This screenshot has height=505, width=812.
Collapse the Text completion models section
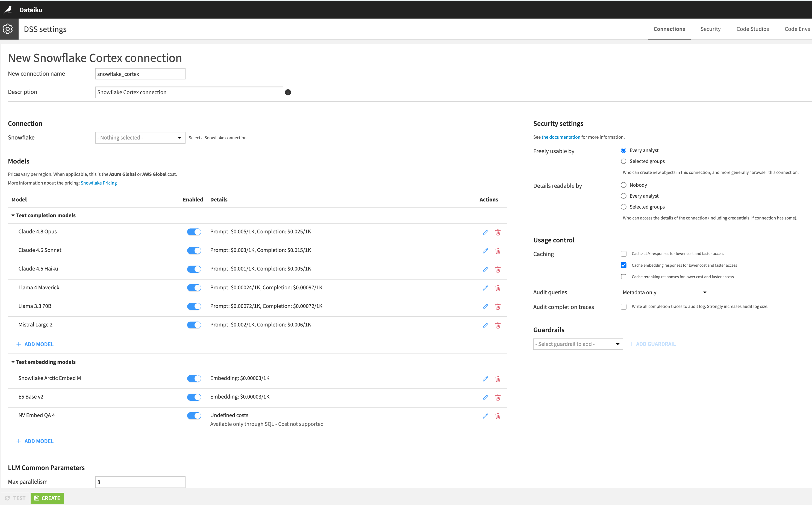[x=43, y=215]
